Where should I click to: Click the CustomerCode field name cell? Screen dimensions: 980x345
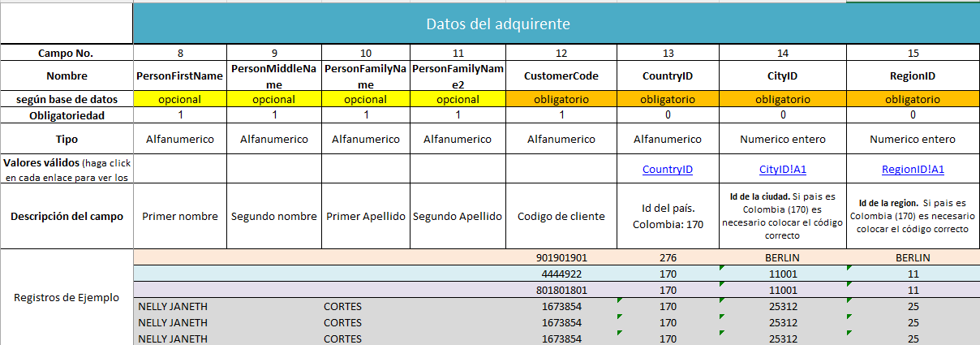point(561,76)
